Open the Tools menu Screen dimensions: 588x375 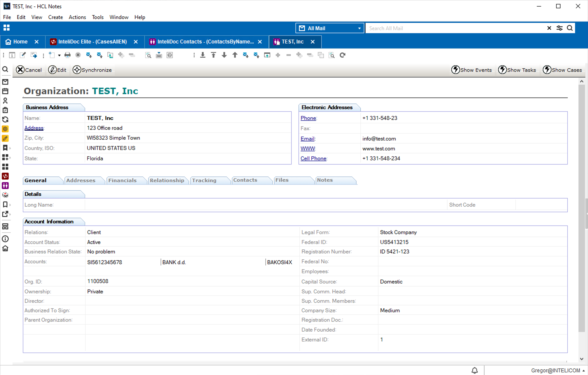[x=98, y=17]
